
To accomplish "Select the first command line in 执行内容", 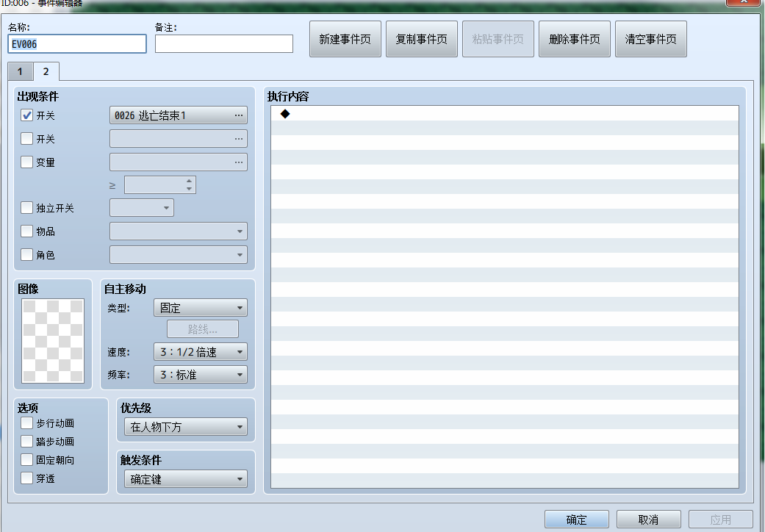I will [504, 114].
